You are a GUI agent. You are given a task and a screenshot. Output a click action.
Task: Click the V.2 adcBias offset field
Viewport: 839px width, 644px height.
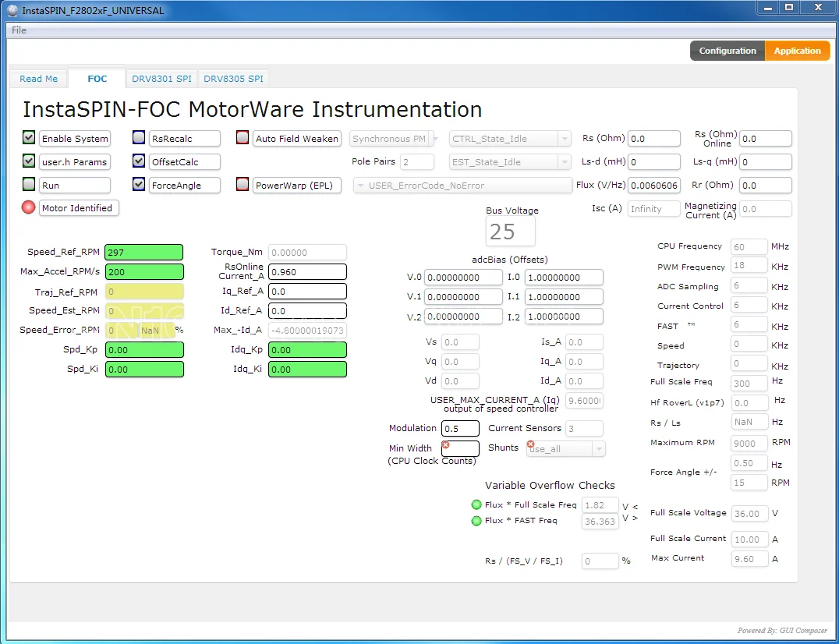[x=463, y=316]
